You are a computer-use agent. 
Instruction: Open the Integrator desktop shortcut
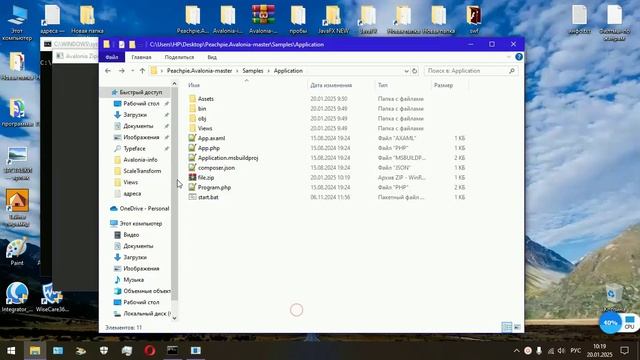tap(17, 297)
